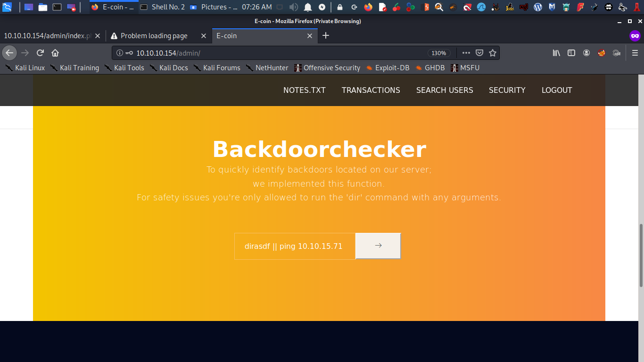
Task: Open SEARCH USERS in the site navigation
Action: pyautogui.click(x=445, y=90)
